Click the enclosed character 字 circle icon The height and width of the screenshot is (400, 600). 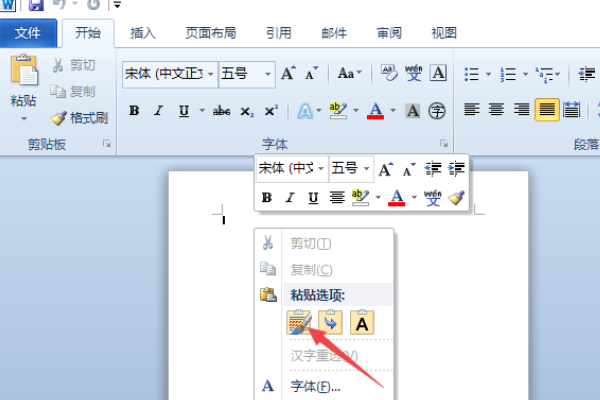coord(437,111)
